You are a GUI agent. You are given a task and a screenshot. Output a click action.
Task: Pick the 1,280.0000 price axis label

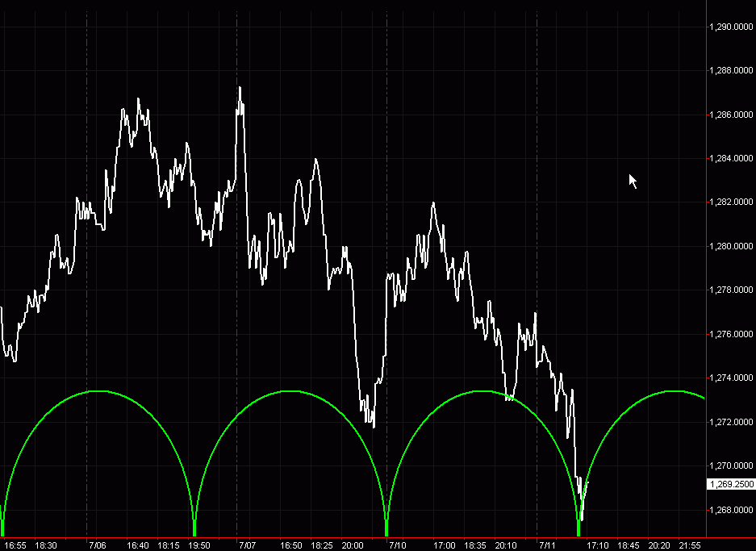click(x=731, y=246)
